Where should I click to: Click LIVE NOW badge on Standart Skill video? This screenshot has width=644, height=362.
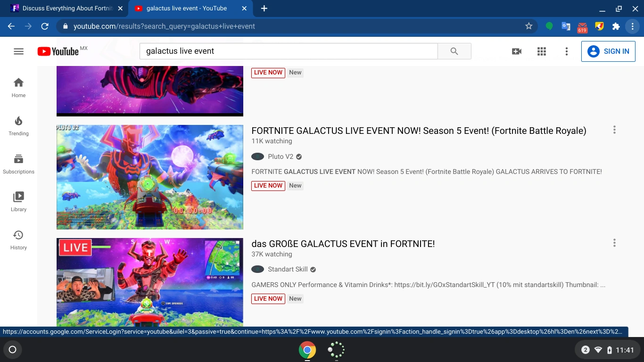click(268, 299)
